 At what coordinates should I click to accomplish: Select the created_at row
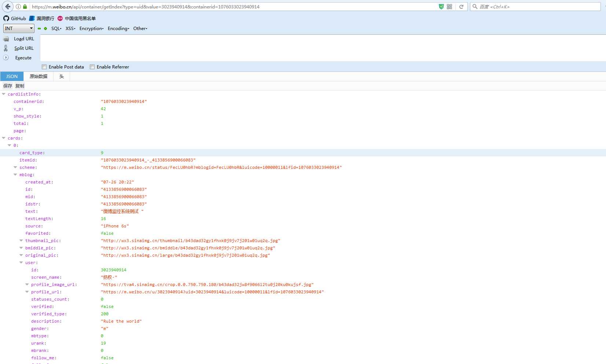(303, 182)
